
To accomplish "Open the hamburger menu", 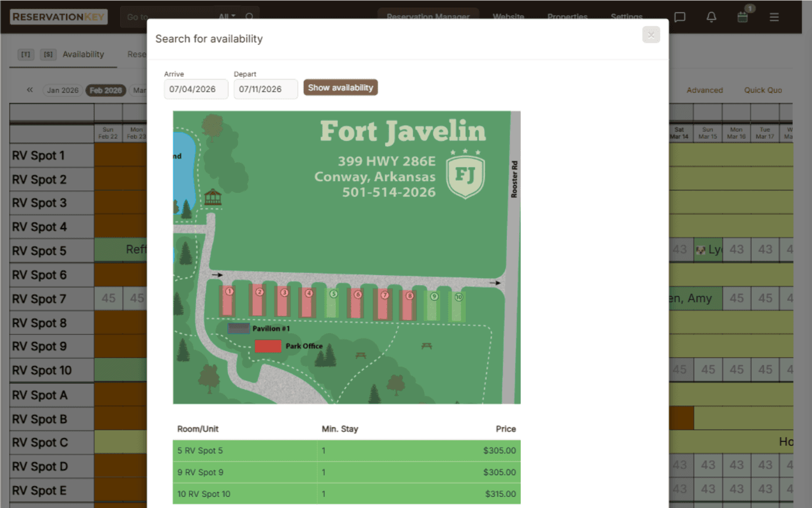I will click(x=774, y=17).
